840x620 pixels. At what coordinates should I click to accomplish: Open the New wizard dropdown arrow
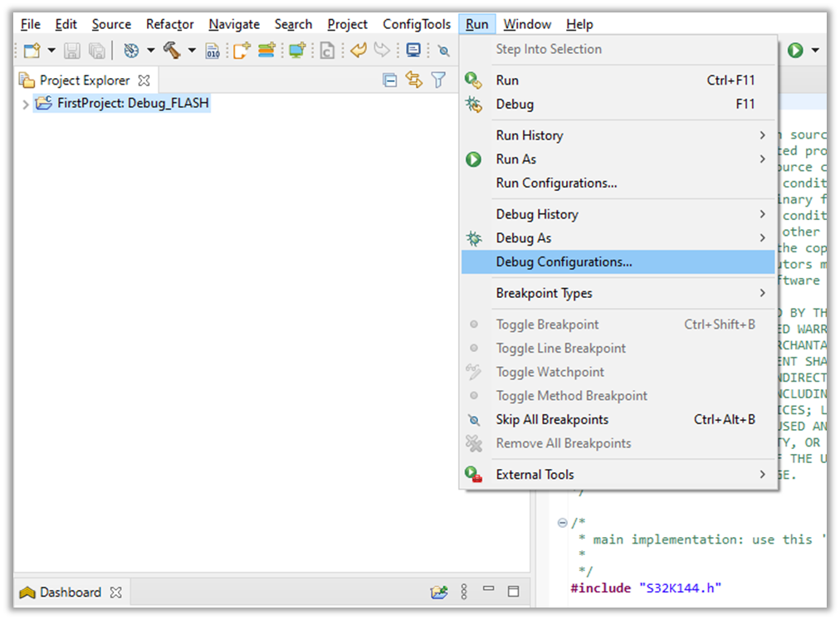(51, 50)
